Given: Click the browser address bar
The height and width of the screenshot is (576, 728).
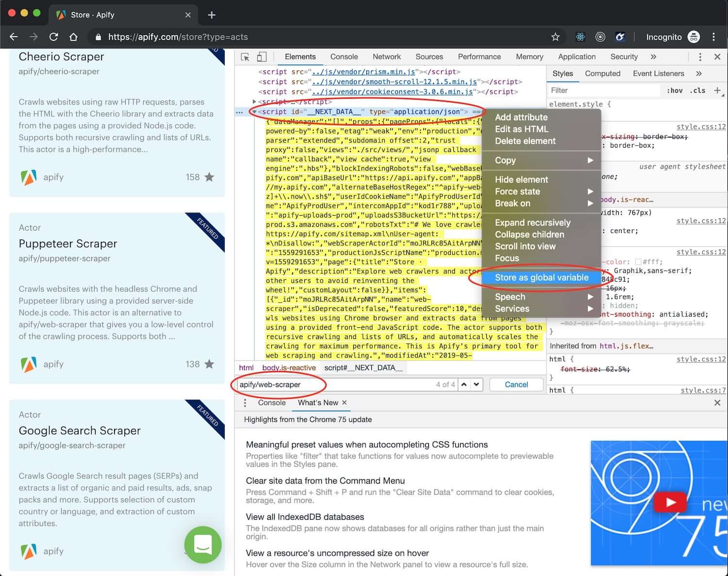Looking at the screenshot, I should point(319,37).
